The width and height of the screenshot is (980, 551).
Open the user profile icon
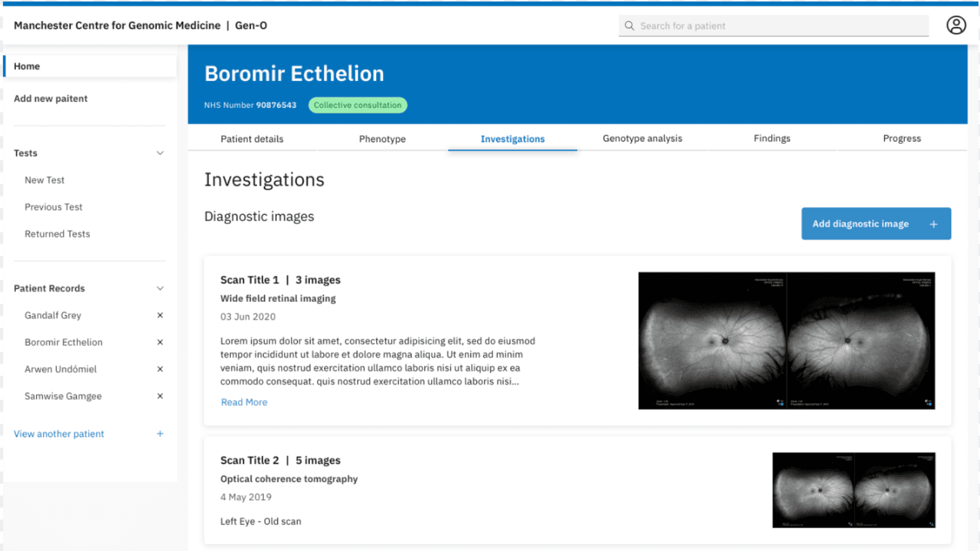[956, 25]
